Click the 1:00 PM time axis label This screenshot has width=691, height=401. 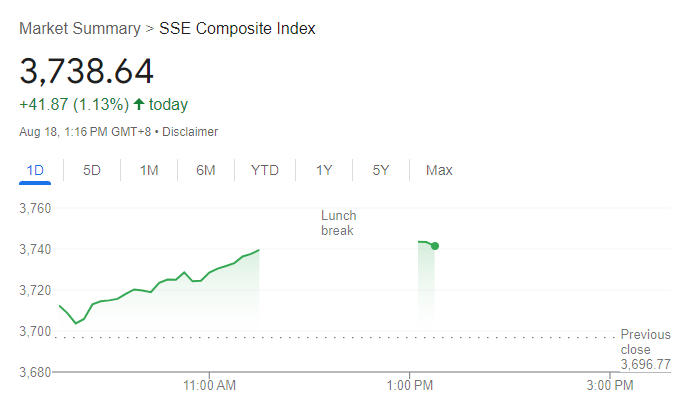tap(409, 385)
